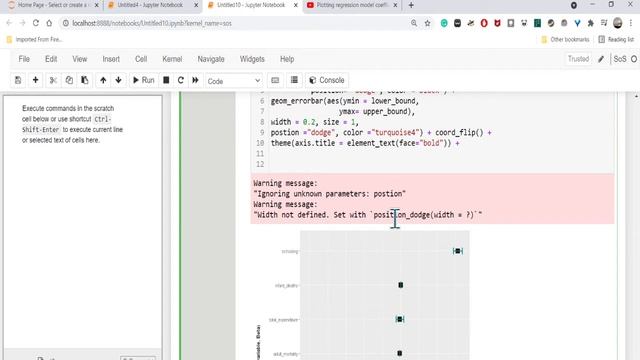Viewport: 640px width, 360px height.
Task: Interrupt the kernel with stop icon
Action: [x=166, y=80]
